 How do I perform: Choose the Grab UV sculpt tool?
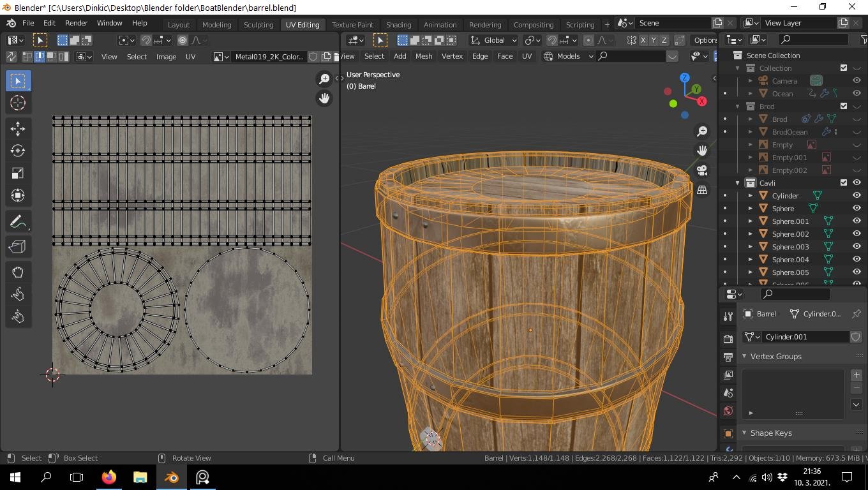pyautogui.click(x=18, y=272)
